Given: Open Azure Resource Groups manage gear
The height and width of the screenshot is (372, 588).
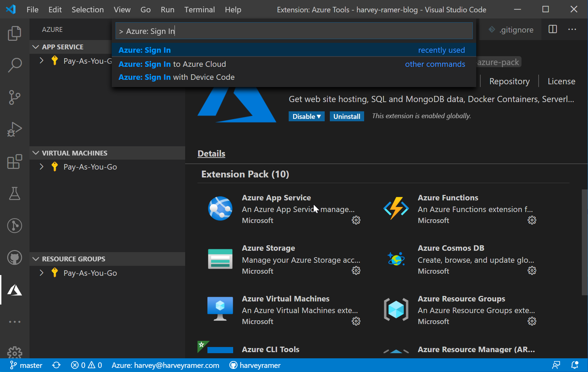Looking at the screenshot, I should pyautogui.click(x=532, y=321).
